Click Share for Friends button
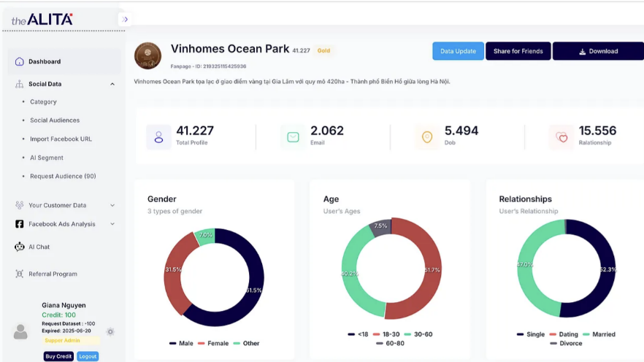644x362 pixels. (x=518, y=51)
